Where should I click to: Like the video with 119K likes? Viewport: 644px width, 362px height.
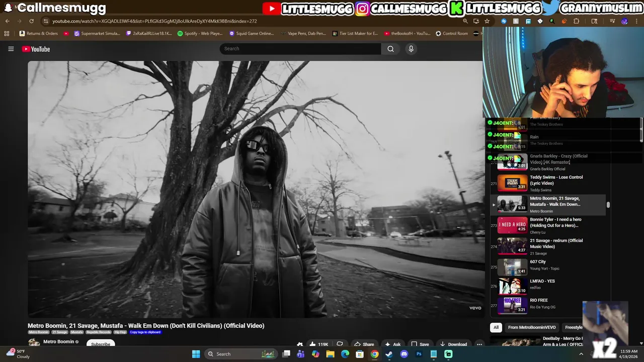[318, 344]
